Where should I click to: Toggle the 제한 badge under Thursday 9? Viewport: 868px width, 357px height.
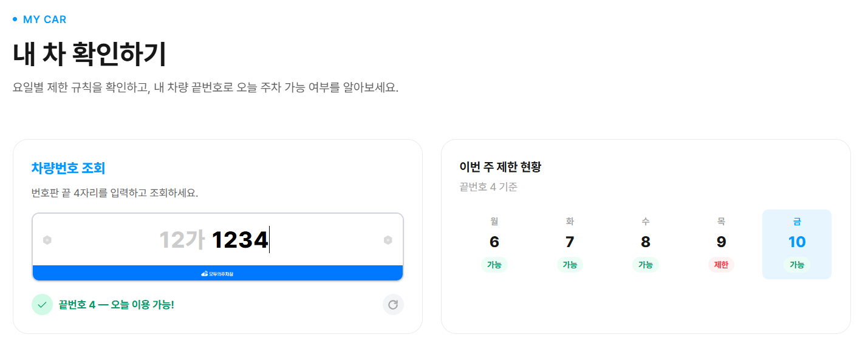click(721, 265)
